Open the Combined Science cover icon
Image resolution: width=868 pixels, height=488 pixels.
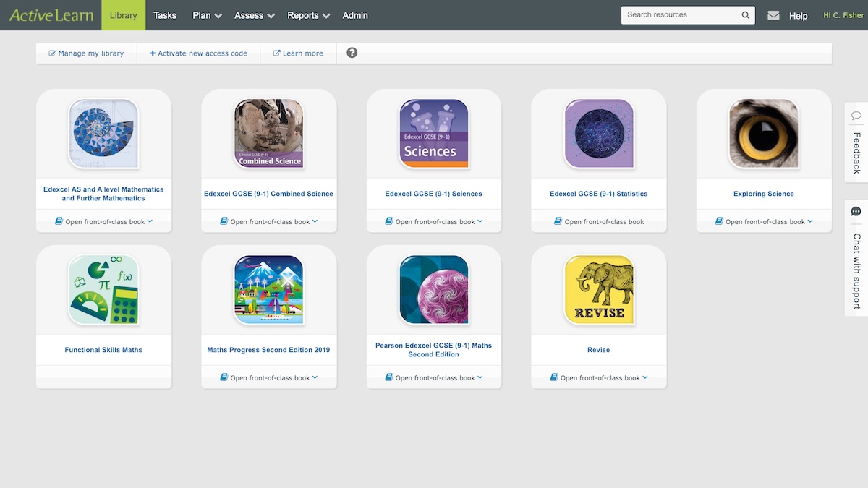(269, 134)
